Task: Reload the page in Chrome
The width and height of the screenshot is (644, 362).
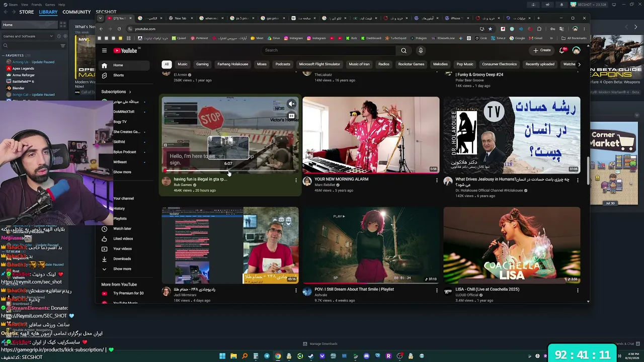Action: (119, 29)
